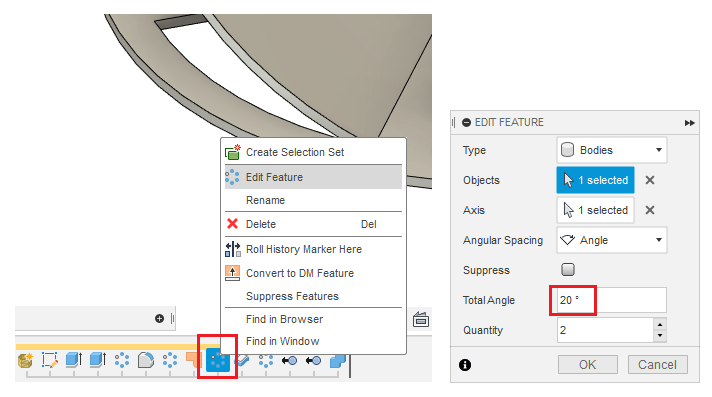Toggle the Suppress checkbox
712x397 pixels.
click(568, 269)
